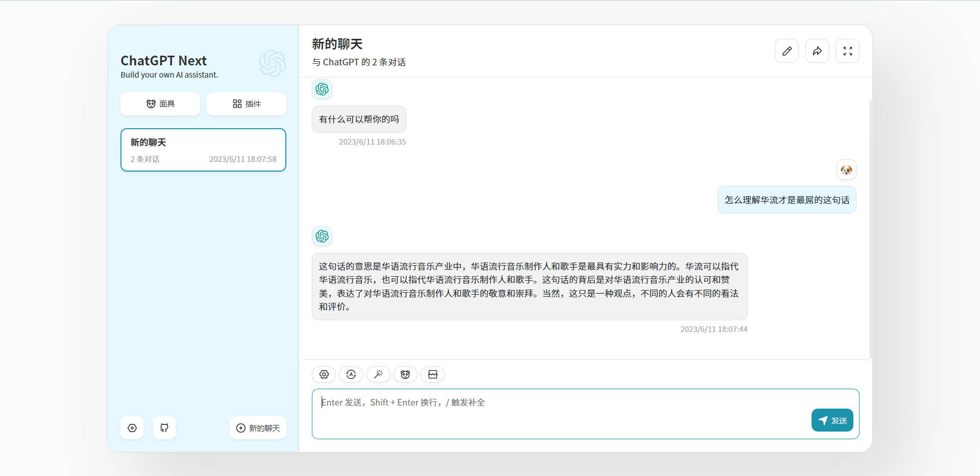The width and height of the screenshot is (980, 476).
Task: Start a 新的聊天 conversation
Action: tap(257, 427)
